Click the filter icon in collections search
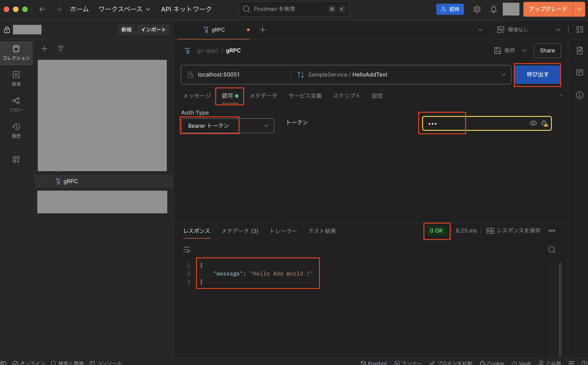 [x=60, y=49]
